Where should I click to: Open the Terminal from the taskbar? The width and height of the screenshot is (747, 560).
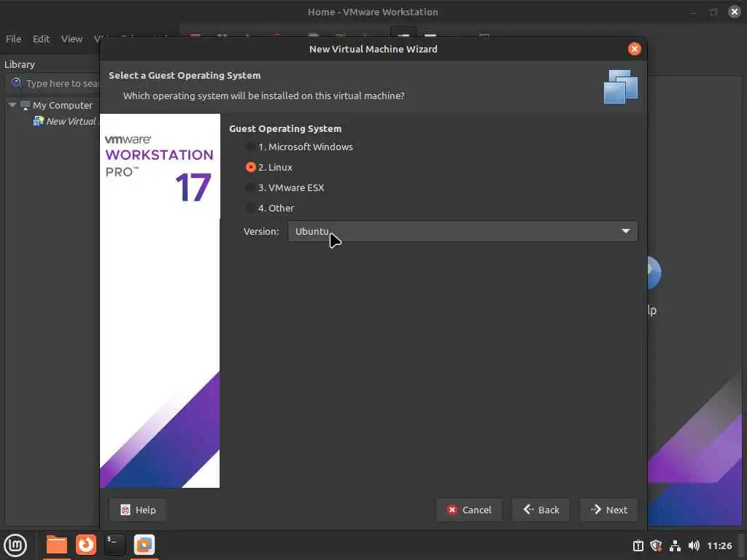click(115, 545)
